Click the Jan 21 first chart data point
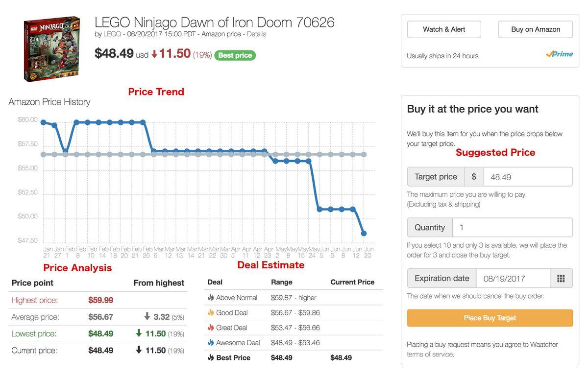Screen dimensions: 588x378 tap(44, 122)
